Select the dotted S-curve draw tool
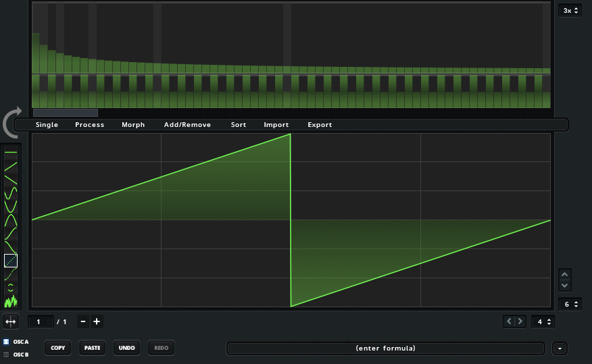This screenshot has height=364, width=592. click(x=11, y=274)
